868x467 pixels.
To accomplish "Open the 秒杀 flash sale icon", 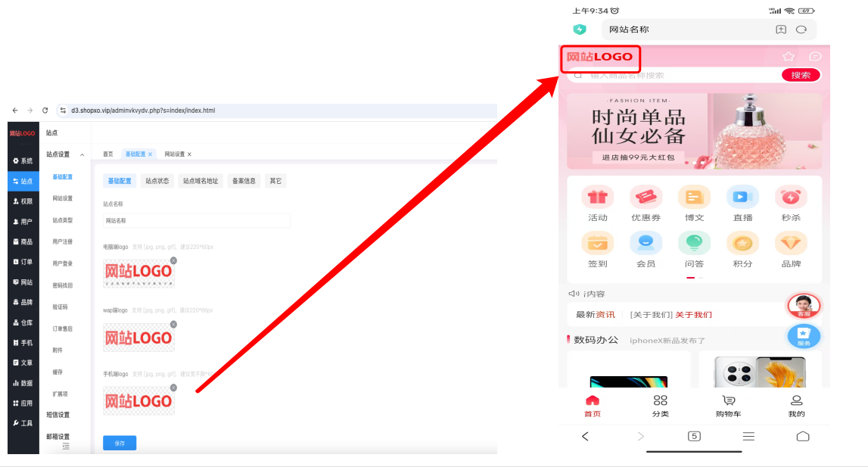I will 791,198.
